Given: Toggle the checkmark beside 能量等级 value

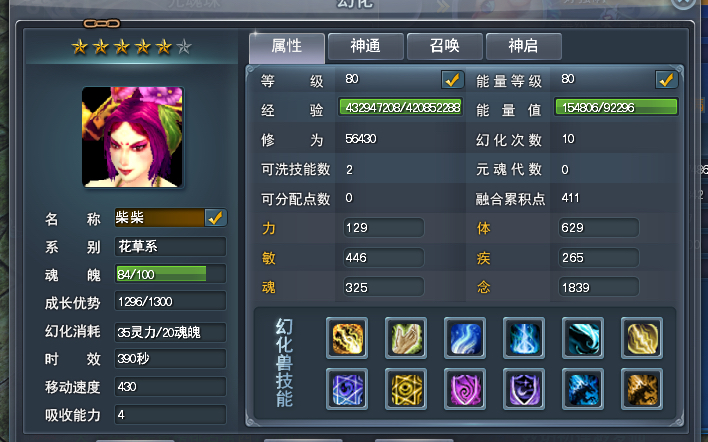Looking at the screenshot, I should coord(666,79).
